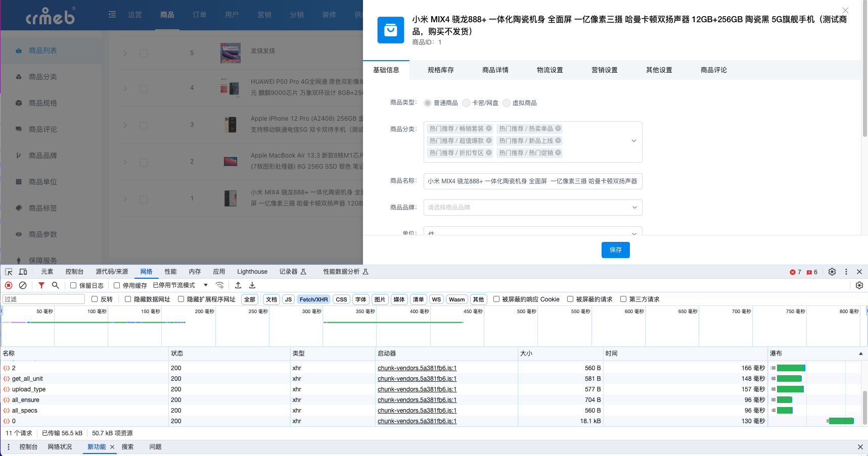868x456 pixels.
Task: Open the Lighthouse DevTools tab
Action: 252,272
